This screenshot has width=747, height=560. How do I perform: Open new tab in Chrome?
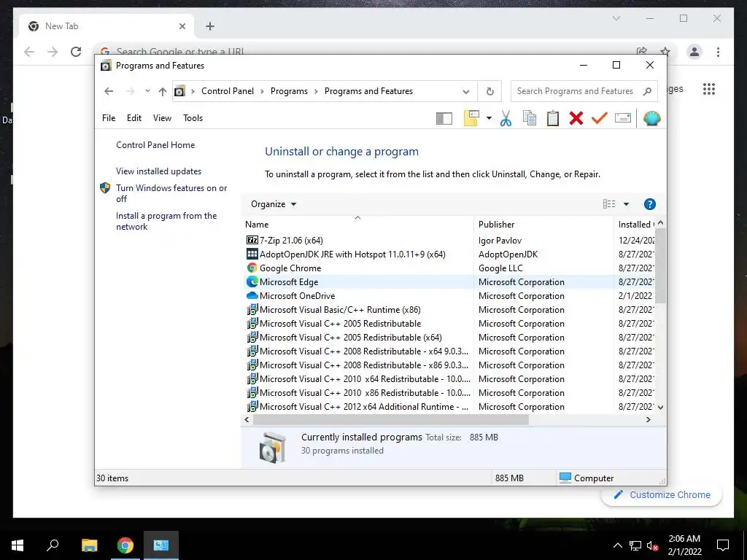point(210,26)
